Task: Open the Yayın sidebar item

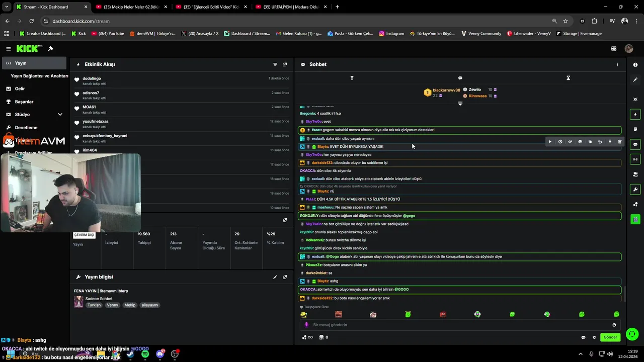Action: pos(34,63)
